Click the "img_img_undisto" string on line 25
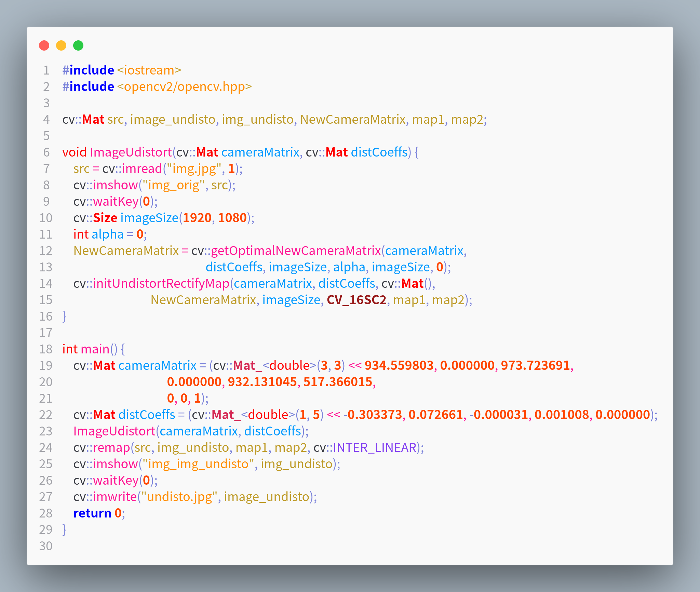 [198, 464]
